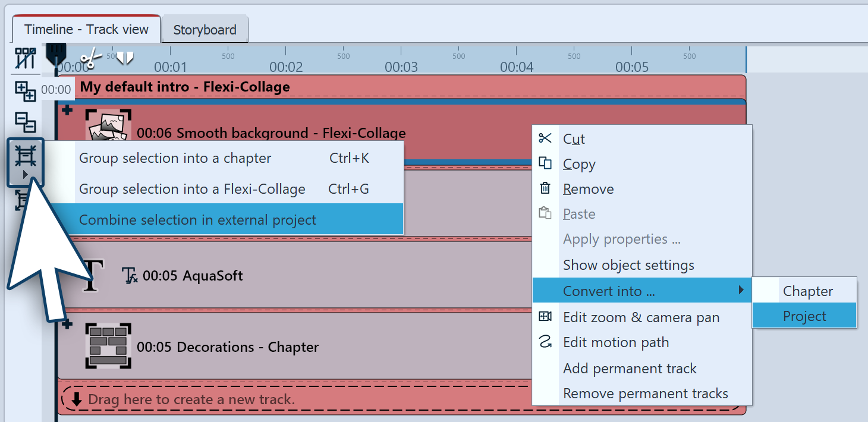Click Group selection into a chapter
Screen dimensions: 868x422
174,158
